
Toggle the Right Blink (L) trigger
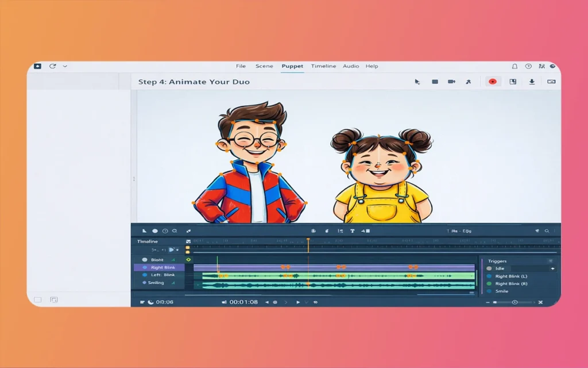489,276
